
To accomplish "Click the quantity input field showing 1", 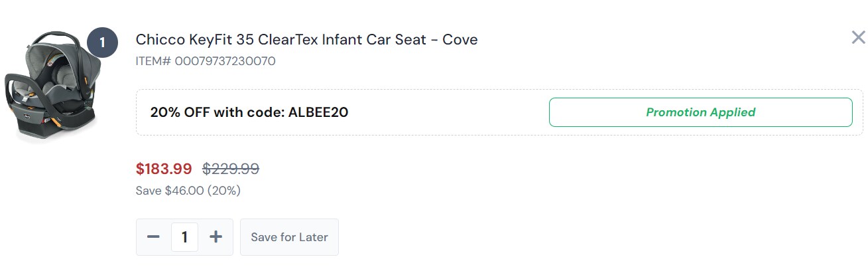I will click(184, 237).
